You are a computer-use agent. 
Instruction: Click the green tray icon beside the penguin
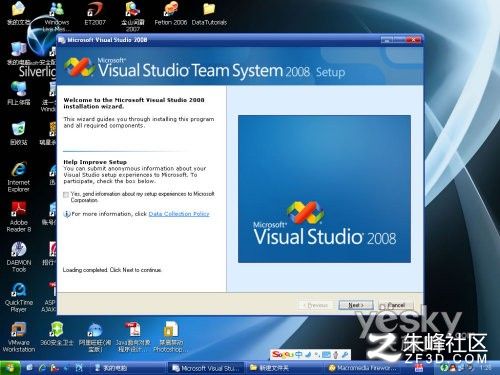tap(444, 368)
